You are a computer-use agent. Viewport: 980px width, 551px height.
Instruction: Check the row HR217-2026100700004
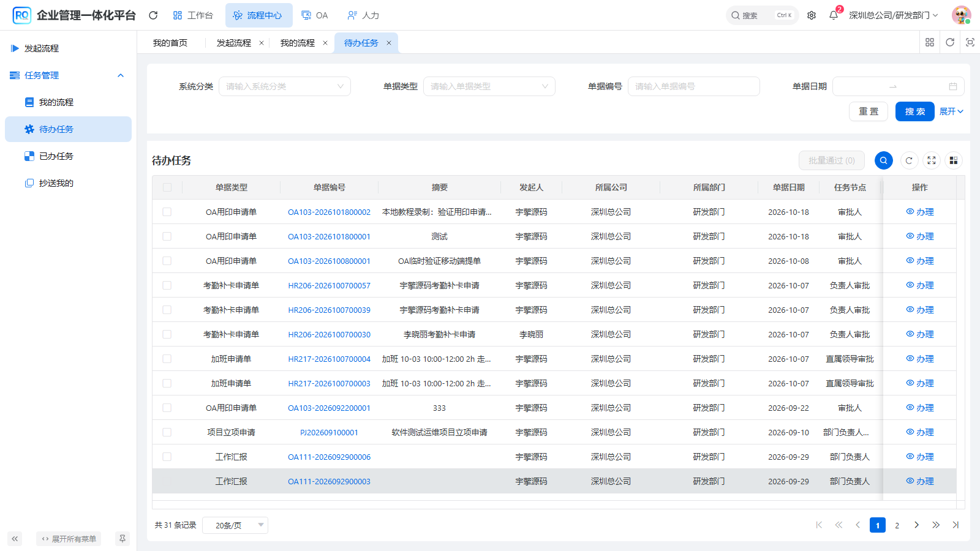tap(167, 359)
